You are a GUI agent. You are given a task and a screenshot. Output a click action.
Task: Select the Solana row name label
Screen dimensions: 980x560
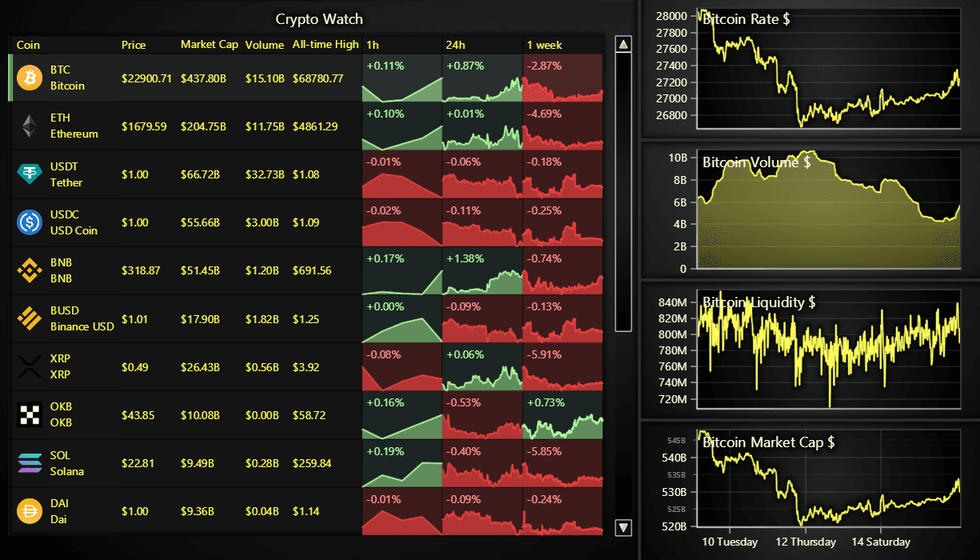pos(67,471)
